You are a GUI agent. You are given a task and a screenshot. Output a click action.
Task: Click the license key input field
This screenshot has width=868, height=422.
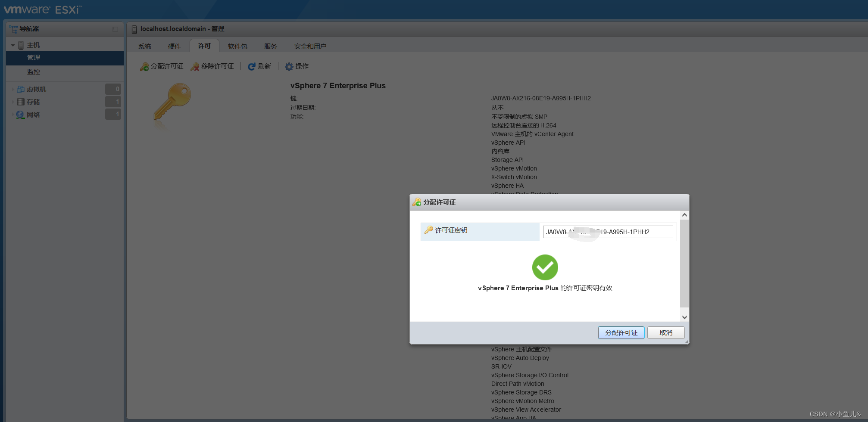pos(608,232)
